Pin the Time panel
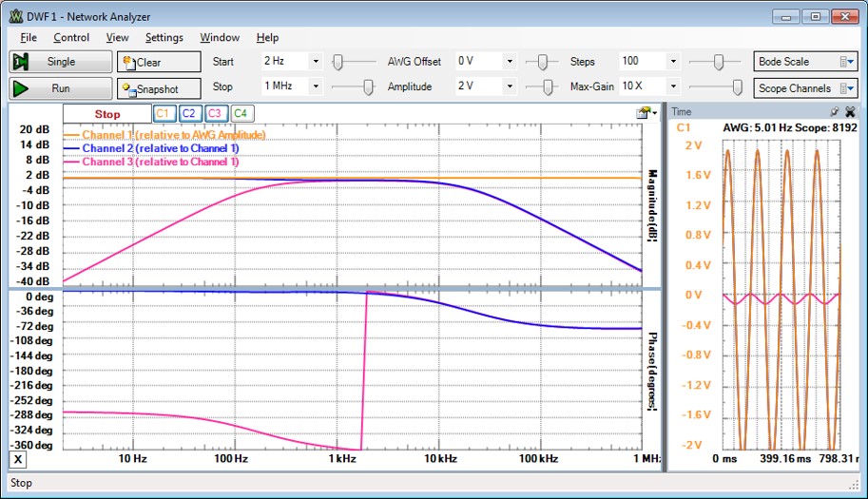This screenshot has height=499, width=868. tap(835, 111)
